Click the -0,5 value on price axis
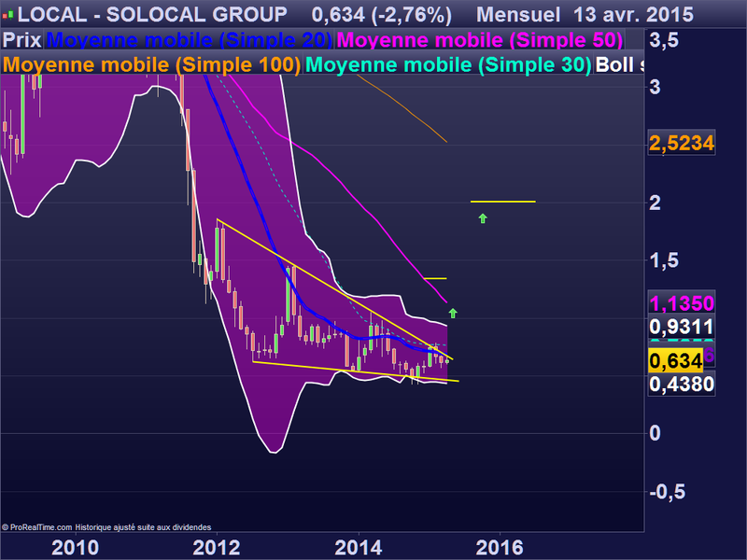The width and height of the screenshot is (747, 560). coord(668,492)
